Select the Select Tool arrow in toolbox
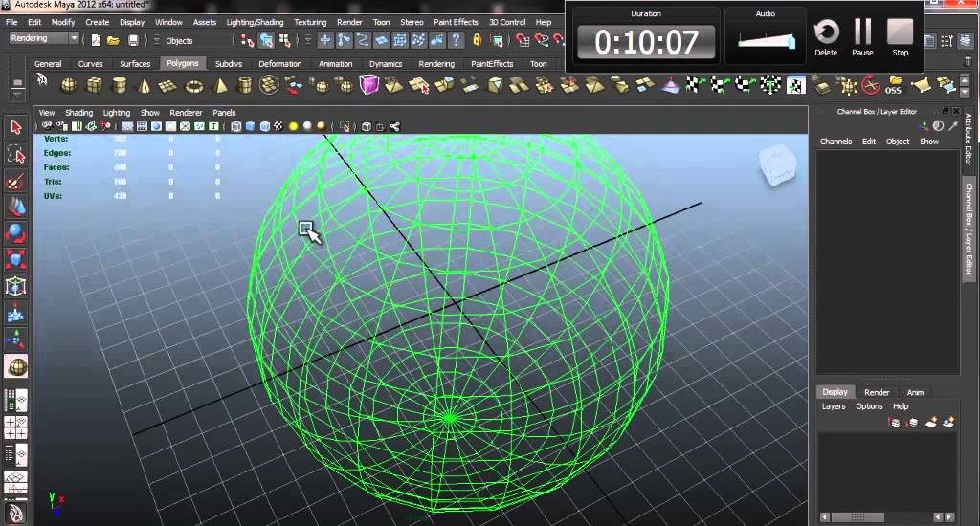The height and width of the screenshot is (526, 980). coord(15,127)
